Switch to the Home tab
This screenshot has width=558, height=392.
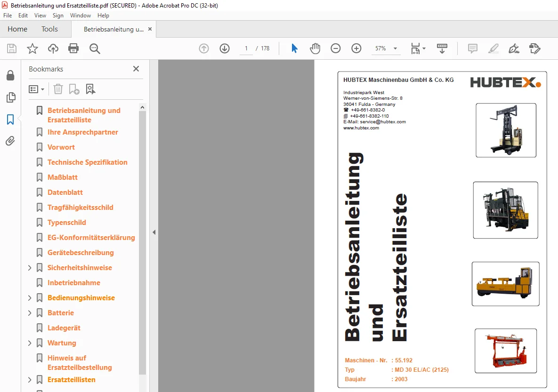[x=17, y=29]
